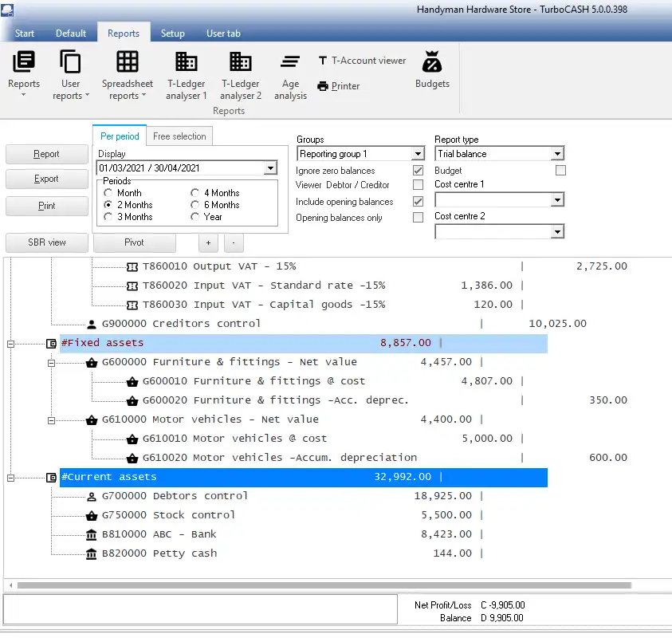The width and height of the screenshot is (672, 638).
Task: Switch to the Setup ribbon tab
Action: pos(172,33)
